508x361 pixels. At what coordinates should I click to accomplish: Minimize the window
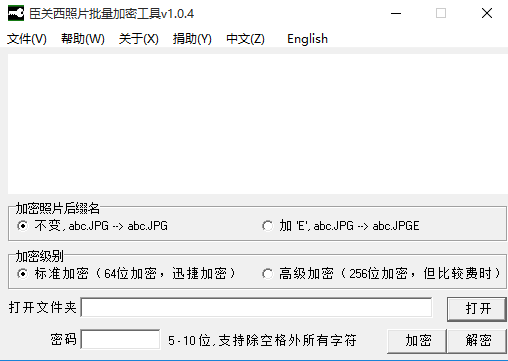coord(396,14)
